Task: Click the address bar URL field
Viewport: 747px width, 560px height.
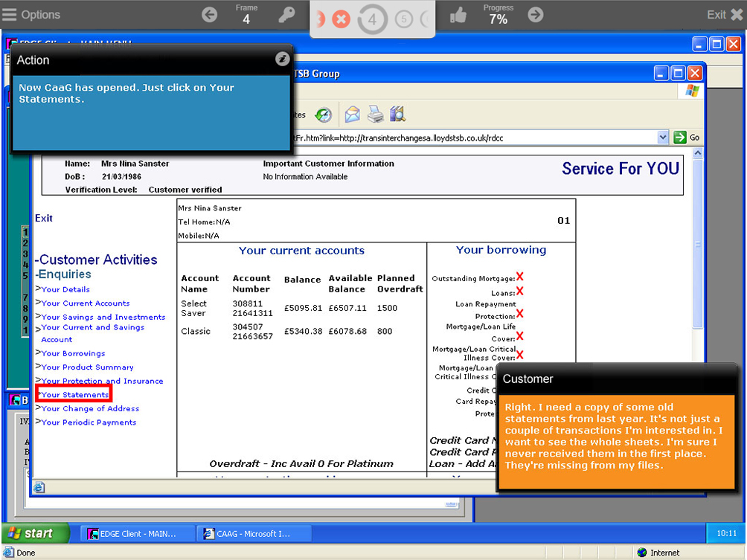Action: [x=474, y=138]
